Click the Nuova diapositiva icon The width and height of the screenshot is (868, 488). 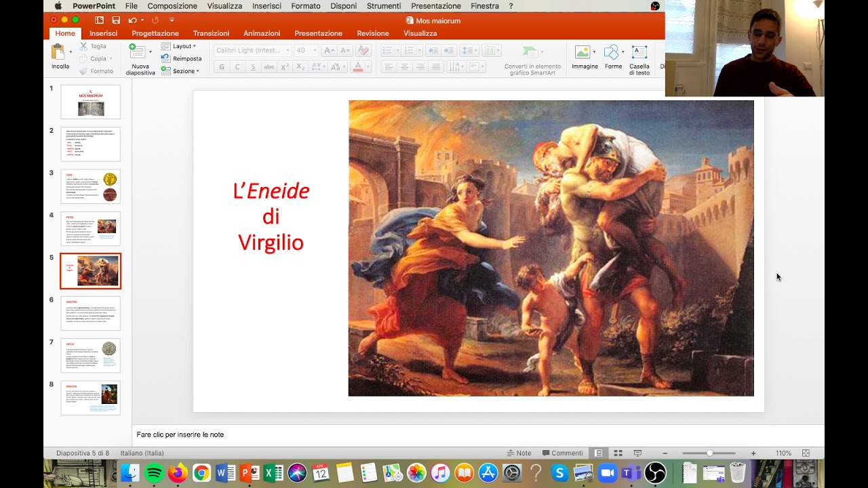click(138, 52)
